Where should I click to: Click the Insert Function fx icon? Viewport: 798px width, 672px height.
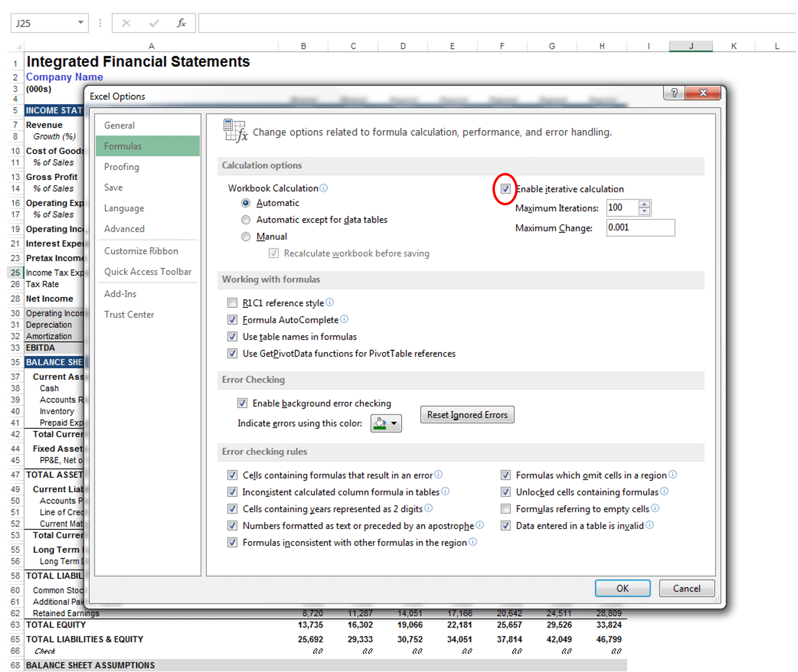181,23
